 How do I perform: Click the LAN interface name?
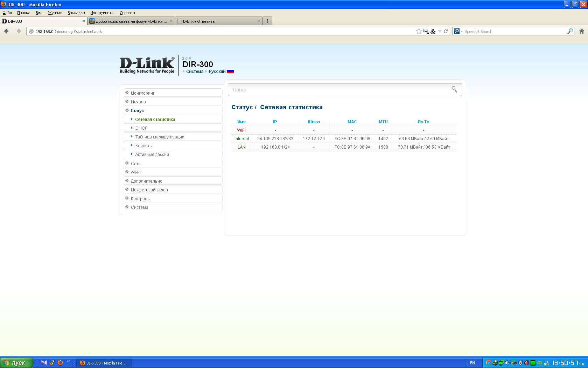(x=241, y=147)
